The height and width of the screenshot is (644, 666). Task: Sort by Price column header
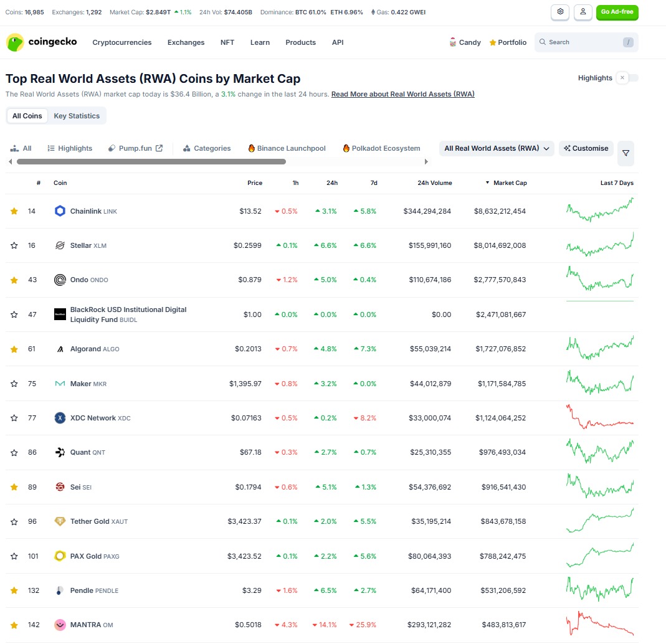click(x=255, y=183)
